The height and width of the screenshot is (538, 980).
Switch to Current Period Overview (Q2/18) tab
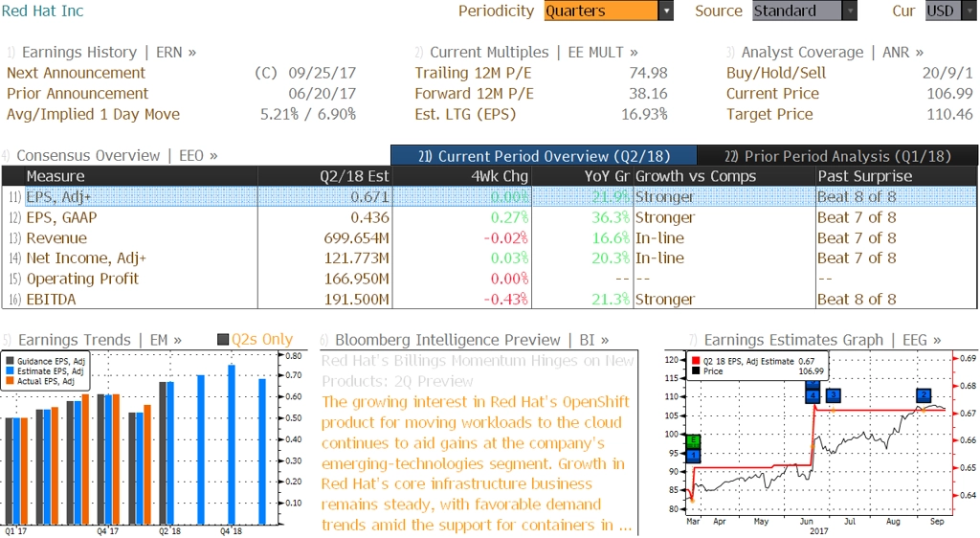tap(544, 156)
